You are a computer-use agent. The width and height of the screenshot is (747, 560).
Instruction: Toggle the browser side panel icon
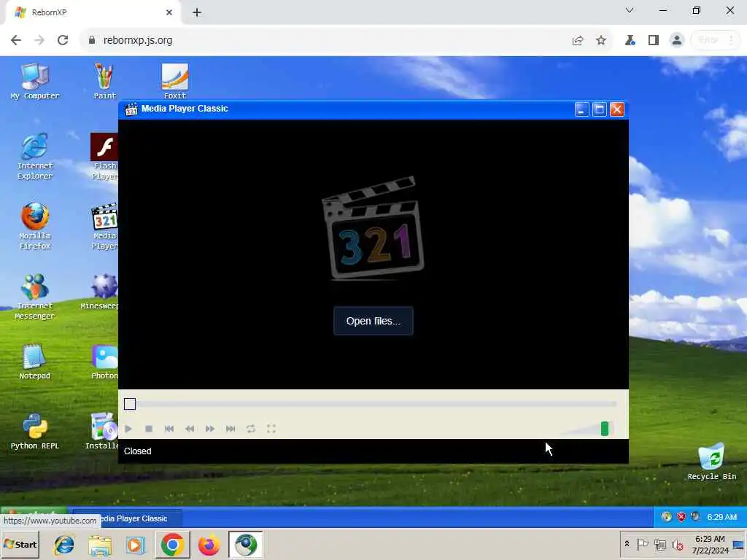(x=653, y=41)
